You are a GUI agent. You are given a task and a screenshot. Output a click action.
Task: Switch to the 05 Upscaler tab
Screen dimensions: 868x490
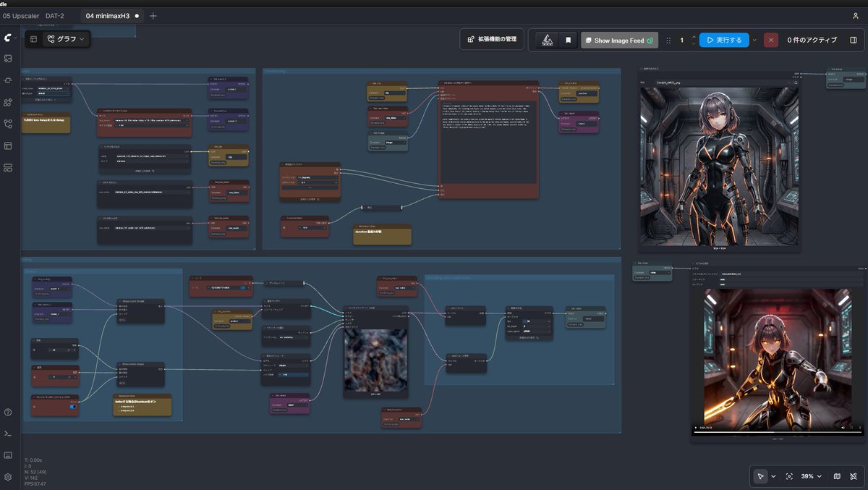(20, 15)
